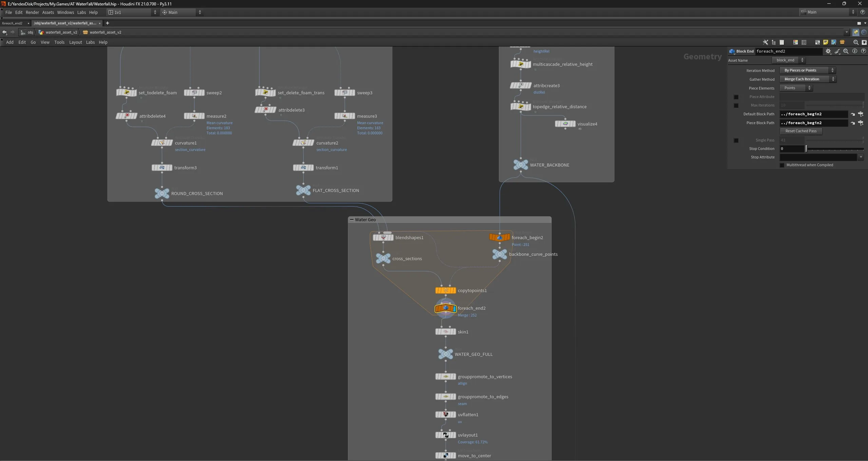This screenshot has width=868, height=461.
Task: Enable the Piece Attribute checkbox
Action: click(x=736, y=97)
